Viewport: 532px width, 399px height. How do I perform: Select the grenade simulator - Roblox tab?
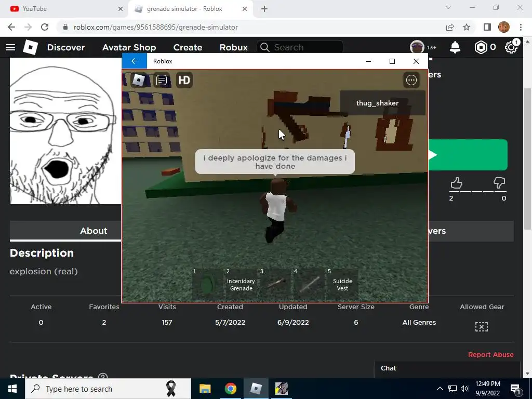pyautogui.click(x=191, y=9)
